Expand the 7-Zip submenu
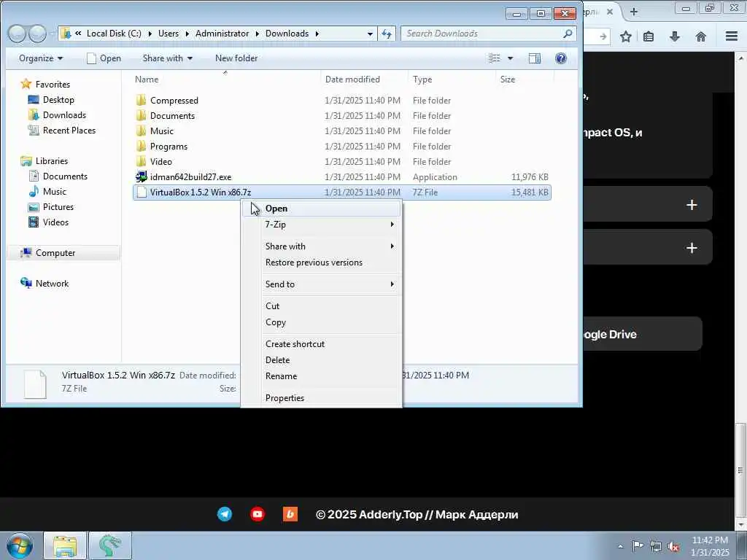The image size is (747, 560). point(330,225)
